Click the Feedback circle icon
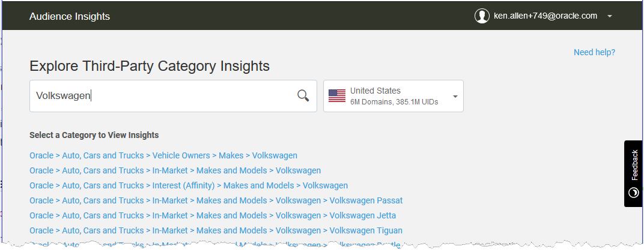 click(634, 193)
